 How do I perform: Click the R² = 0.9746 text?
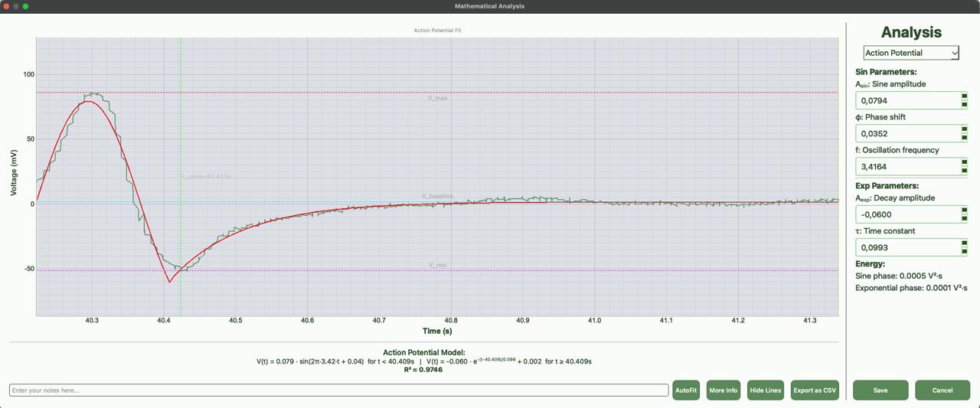[x=423, y=370]
